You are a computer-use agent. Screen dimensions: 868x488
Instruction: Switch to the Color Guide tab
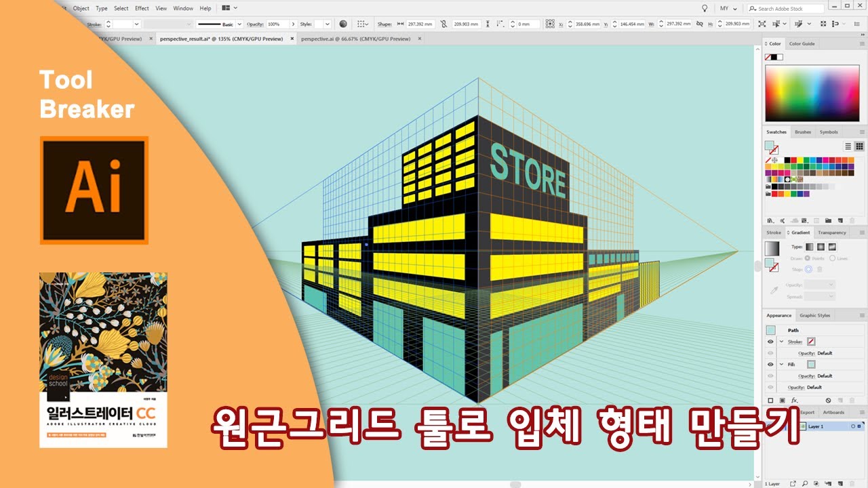tap(802, 43)
